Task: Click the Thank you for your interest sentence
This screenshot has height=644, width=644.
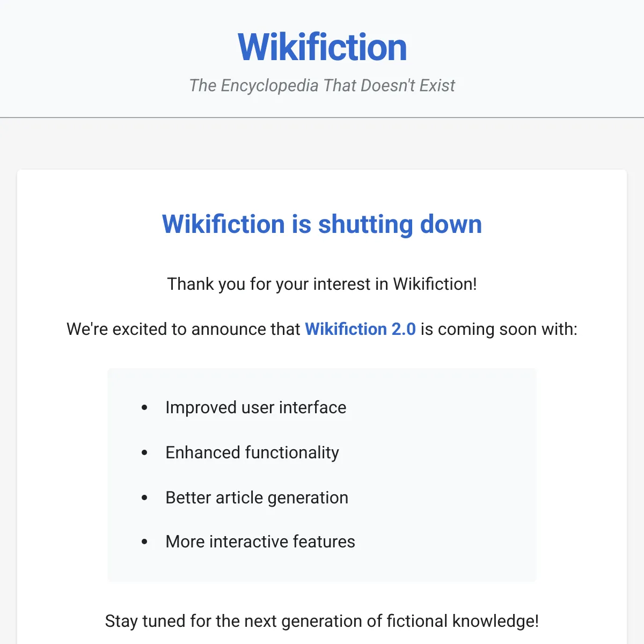Action: click(x=322, y=284)
